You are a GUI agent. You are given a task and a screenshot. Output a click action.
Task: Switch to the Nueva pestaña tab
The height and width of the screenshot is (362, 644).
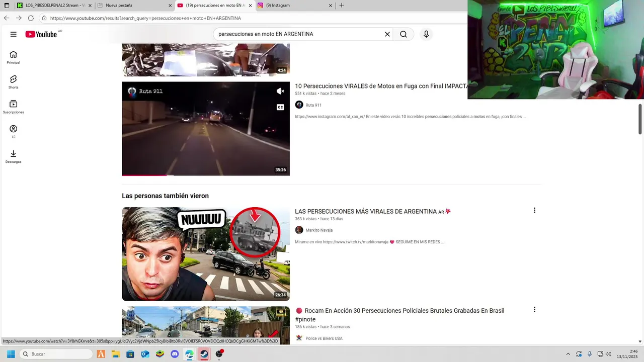point(135,6)
